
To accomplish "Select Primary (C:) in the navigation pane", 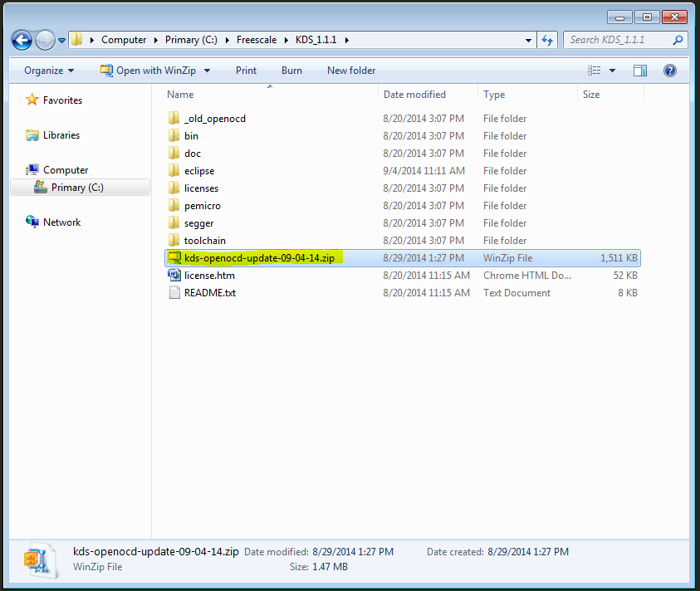I will (x=80, y=188).
